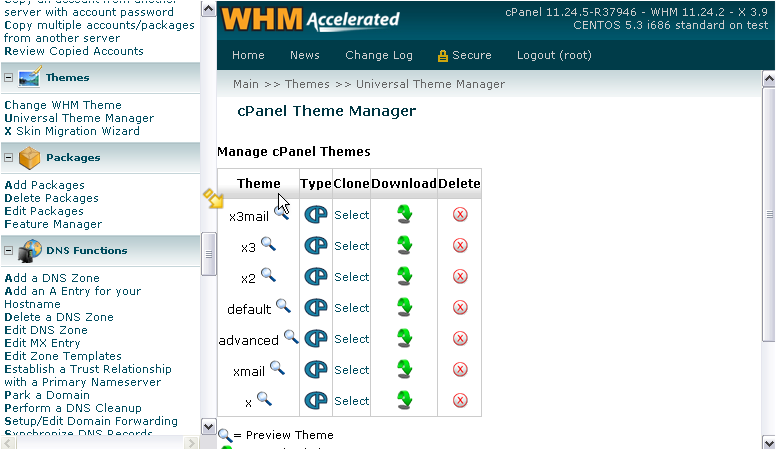Open Edit Packages link

(44, 211)
